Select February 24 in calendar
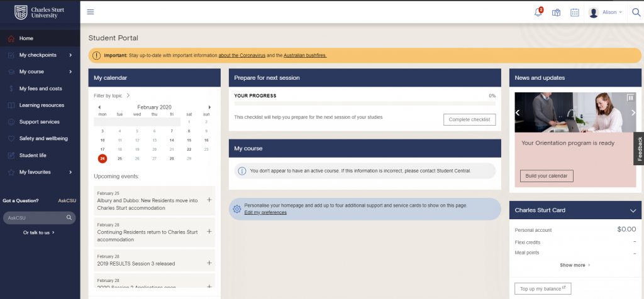The image size is (644, 299). (103, 158)
